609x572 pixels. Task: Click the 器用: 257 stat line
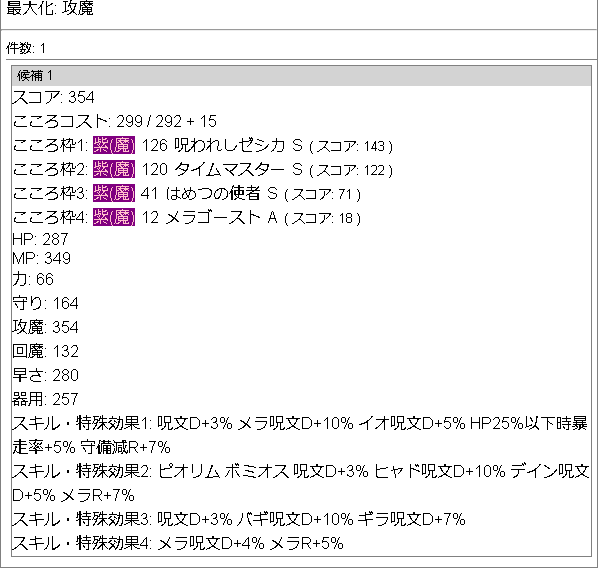click(x=45, y=399)
